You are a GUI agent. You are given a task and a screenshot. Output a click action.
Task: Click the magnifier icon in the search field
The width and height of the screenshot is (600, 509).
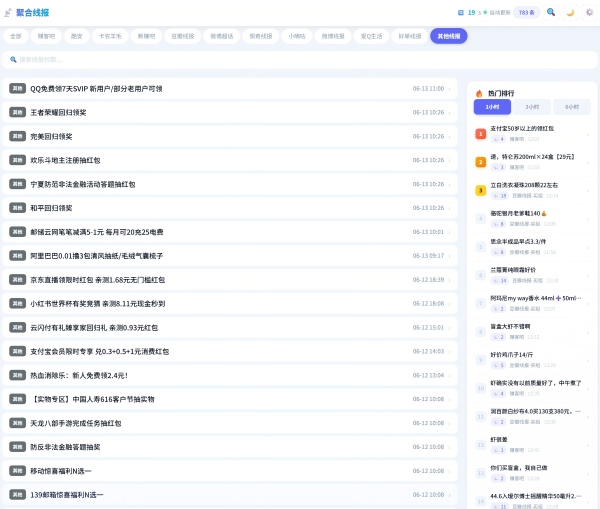(x=13, y=59)
